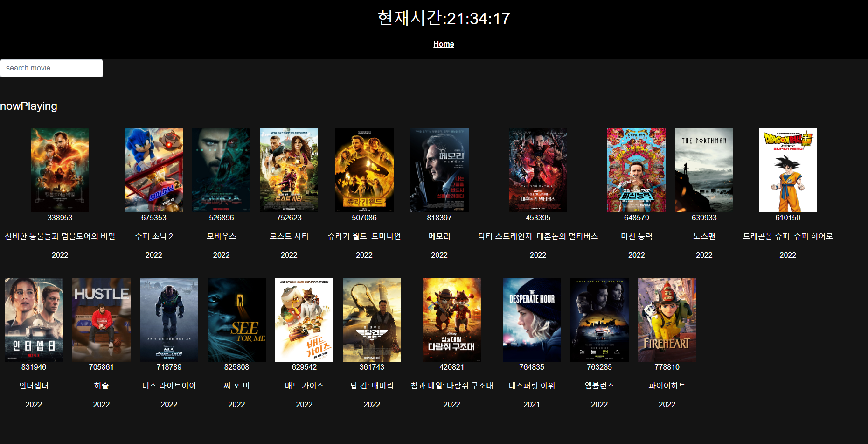Click the Lightyear movie poster
Screen dimensions: 868x444
[x=169, y=319]
